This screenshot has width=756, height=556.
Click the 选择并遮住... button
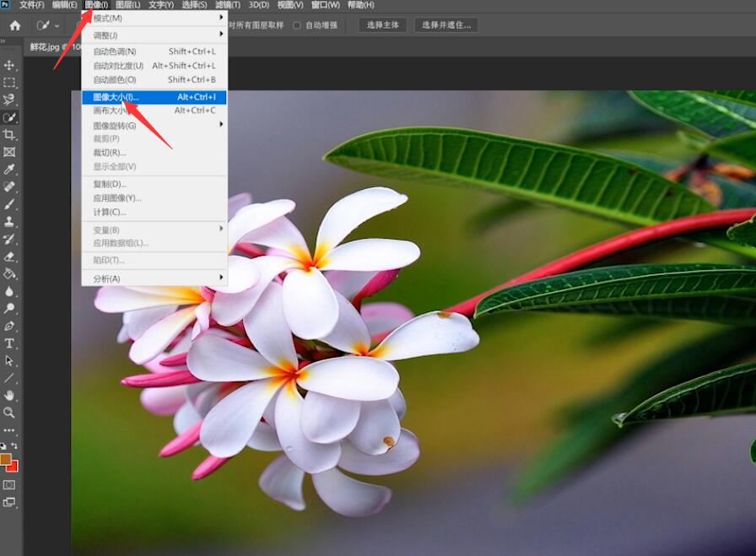(x=446, y=25)
